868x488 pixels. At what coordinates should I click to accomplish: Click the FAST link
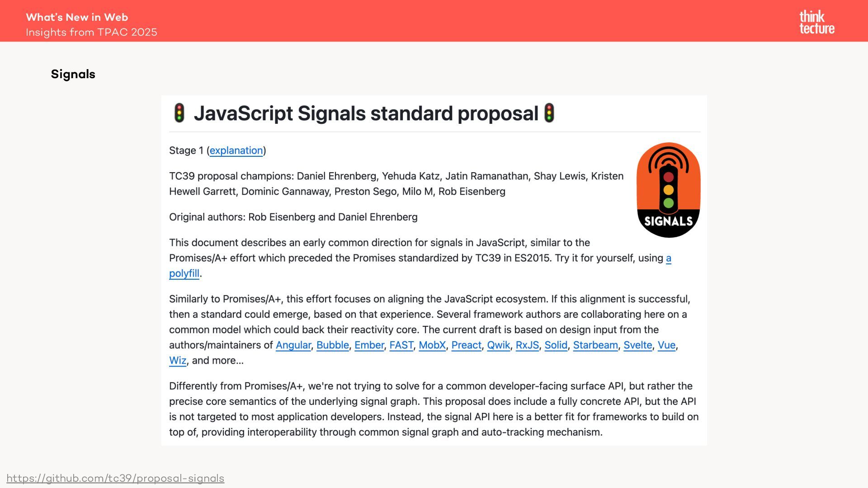coord(401,345)
